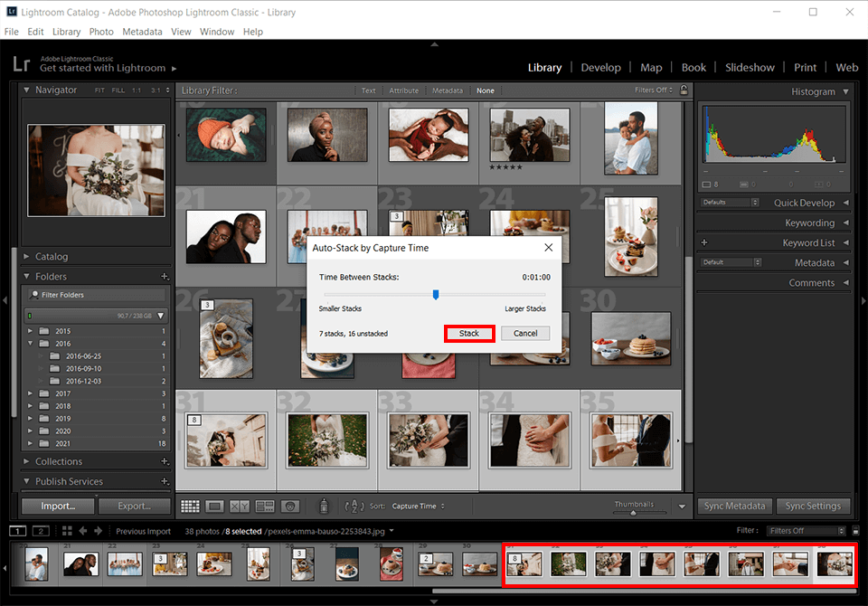Add publish service with plus icon
This screenshot has height=606, width=868.
coord(165,481)
